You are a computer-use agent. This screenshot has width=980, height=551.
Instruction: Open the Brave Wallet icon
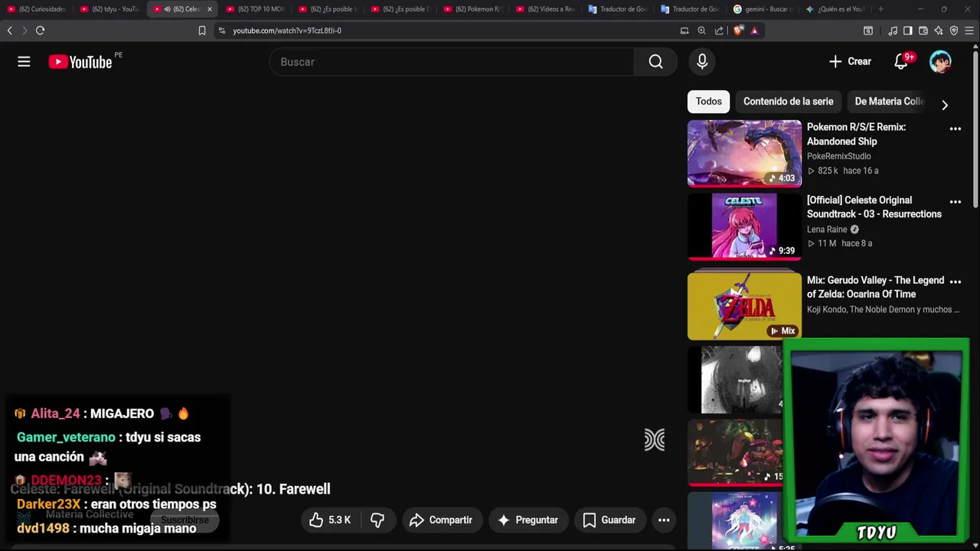click(x=923, y=31)
